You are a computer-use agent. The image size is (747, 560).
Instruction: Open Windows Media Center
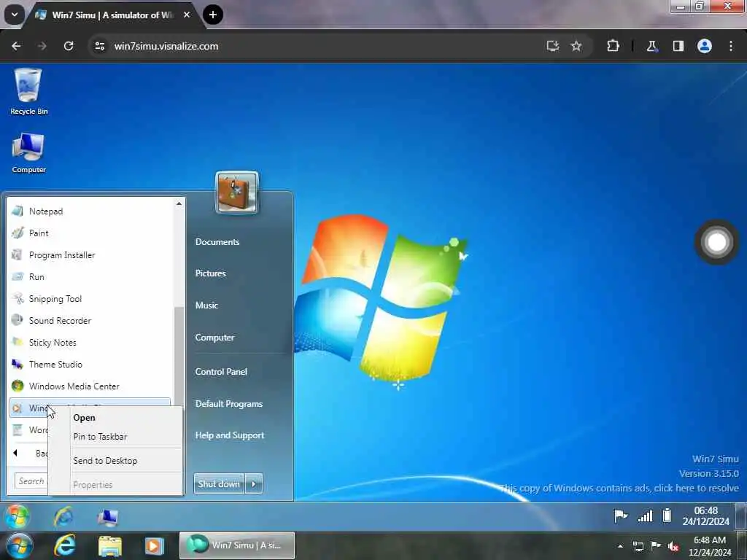(90, 386)
